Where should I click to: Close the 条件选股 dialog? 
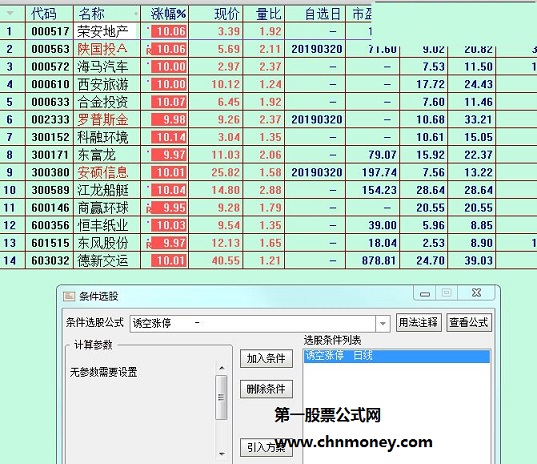click(x=476, y=293)
